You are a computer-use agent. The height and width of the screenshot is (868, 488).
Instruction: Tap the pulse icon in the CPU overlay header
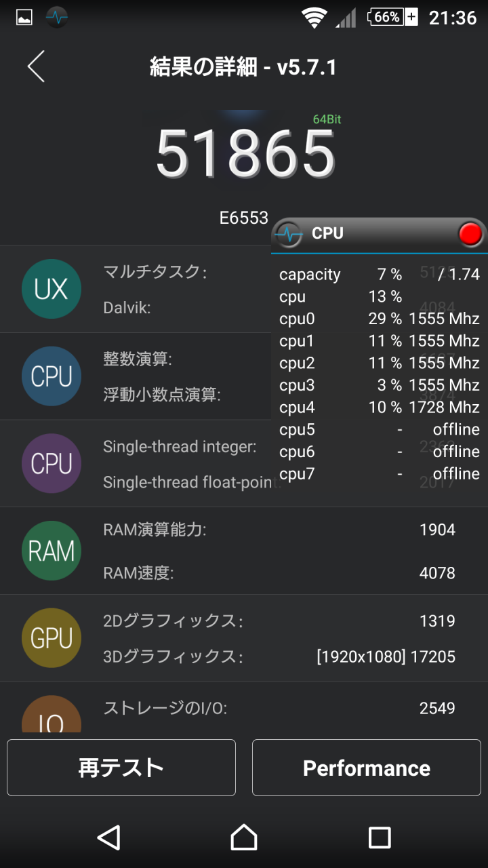coord(289,235)
